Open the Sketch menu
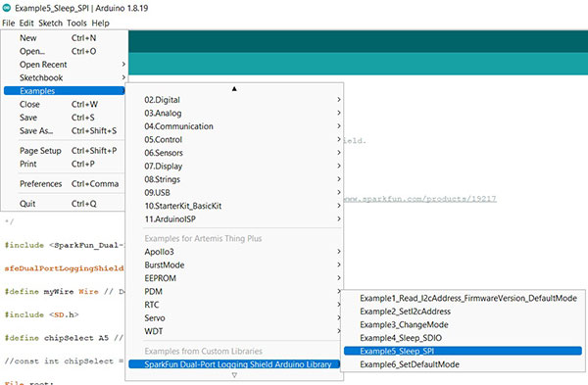The height and width of the screenshot is (385, 588). pyautogui.click(x=50, y=24)
